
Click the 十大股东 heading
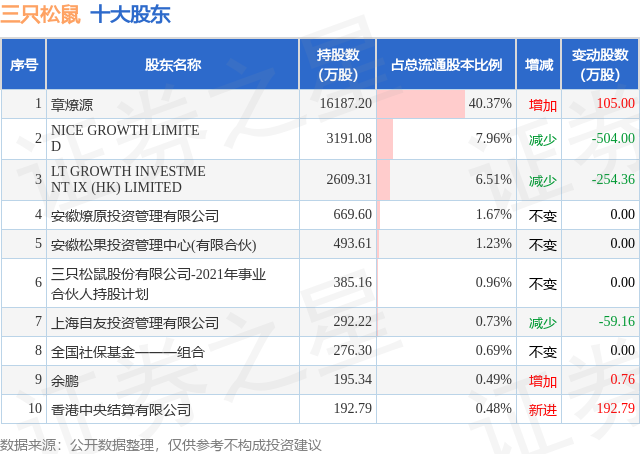point(131,14)
